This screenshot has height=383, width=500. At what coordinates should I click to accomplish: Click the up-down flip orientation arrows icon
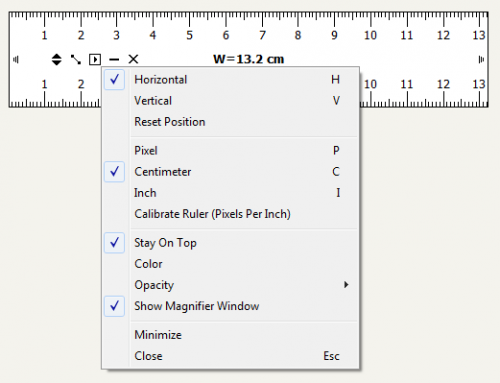coord(57,60)
